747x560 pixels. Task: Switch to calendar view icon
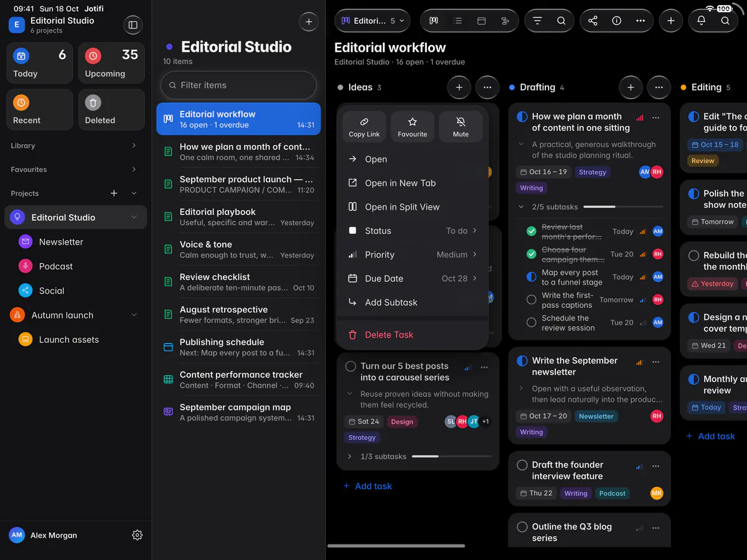(481, 21)
